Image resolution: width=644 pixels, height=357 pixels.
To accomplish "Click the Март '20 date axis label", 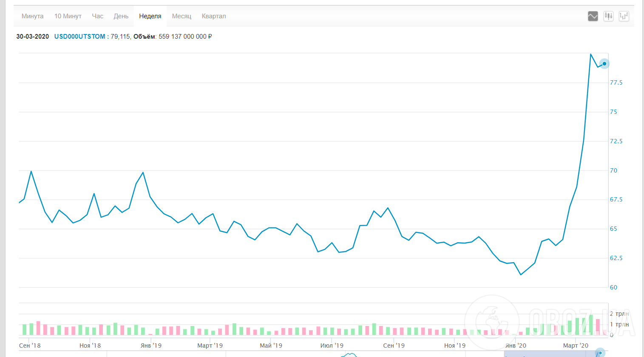I will 576,346.
